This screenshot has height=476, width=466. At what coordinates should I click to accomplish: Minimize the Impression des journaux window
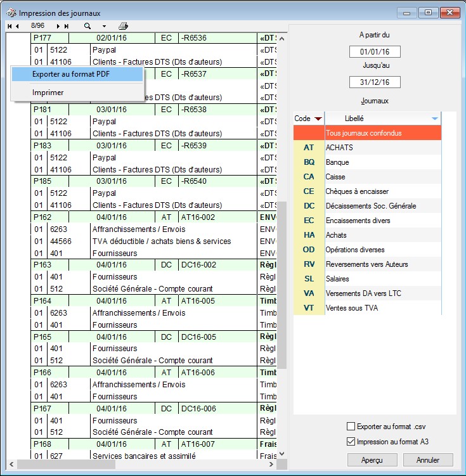(x=407, y=13)
